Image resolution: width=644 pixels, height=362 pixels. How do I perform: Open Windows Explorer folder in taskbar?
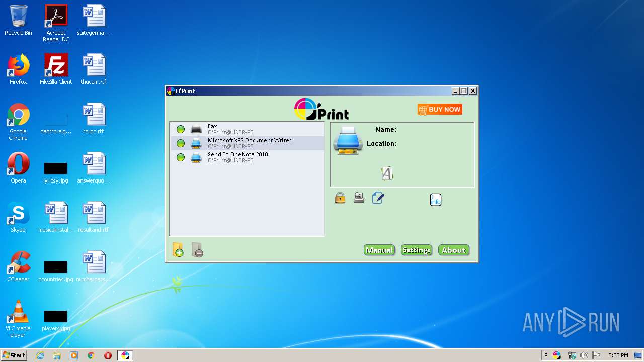click(x=57, y=355)
